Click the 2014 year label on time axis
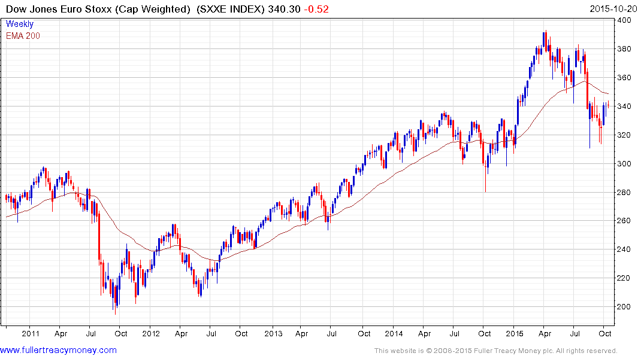Screen dimensions: 644x359 point(394,333)
